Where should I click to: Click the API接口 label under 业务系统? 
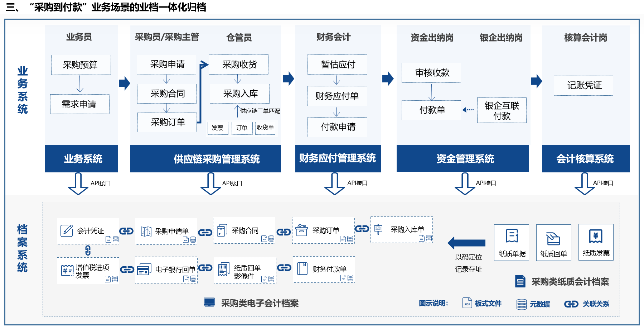coord(101,183)
